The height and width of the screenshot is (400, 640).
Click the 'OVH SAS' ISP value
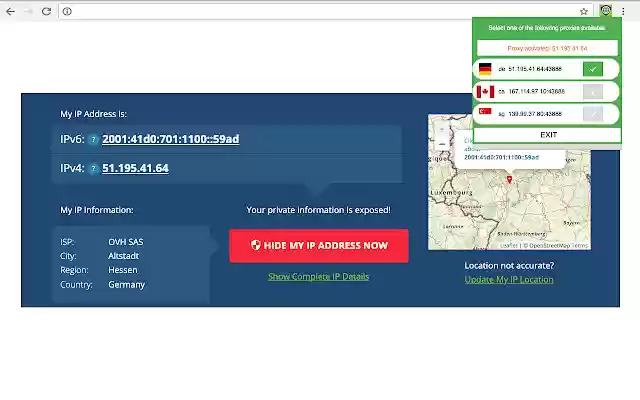click(x=126, y=242)
